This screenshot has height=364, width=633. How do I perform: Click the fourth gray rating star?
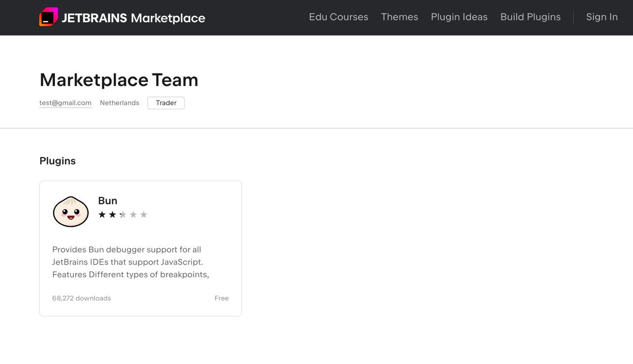(133, 214)
